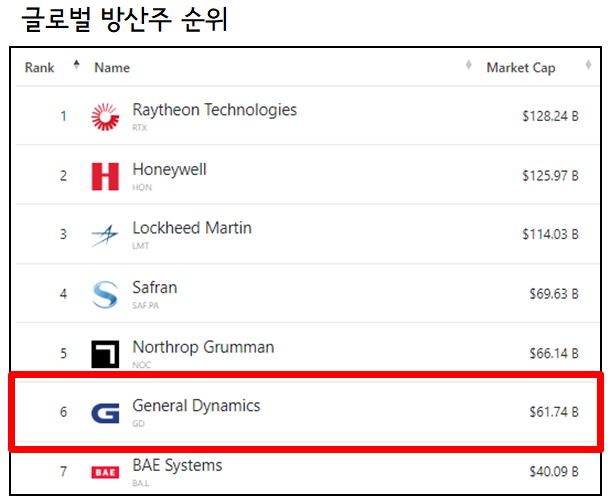
Task: Open the Safran company link
Action: tap(155, 288)
